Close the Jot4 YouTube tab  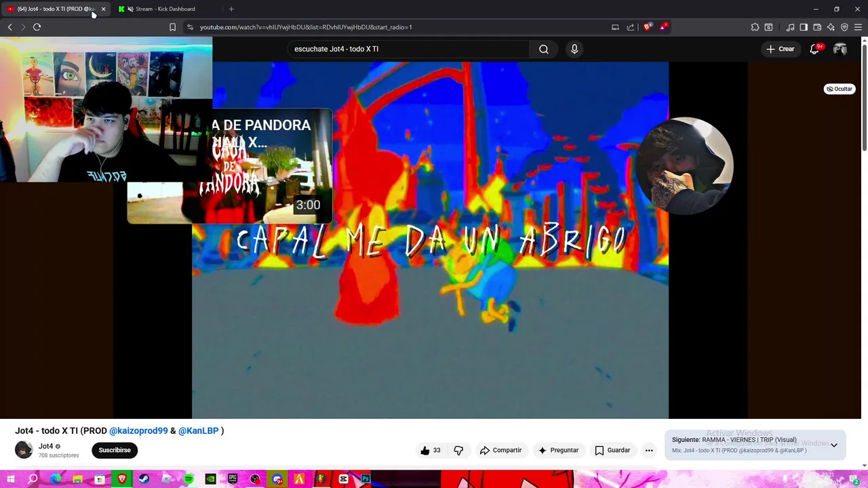(103, 9)
